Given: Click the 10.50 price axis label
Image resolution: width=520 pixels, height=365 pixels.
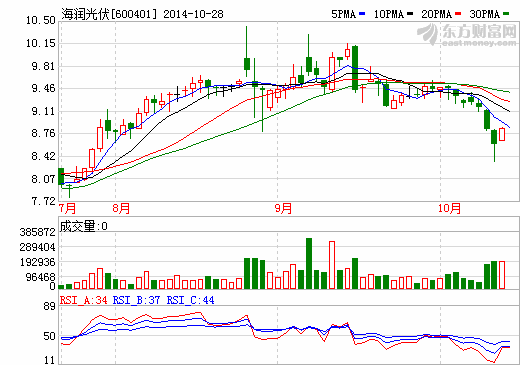Looking at the screenshot, I should pyautogui.click(x=41, y=21).
